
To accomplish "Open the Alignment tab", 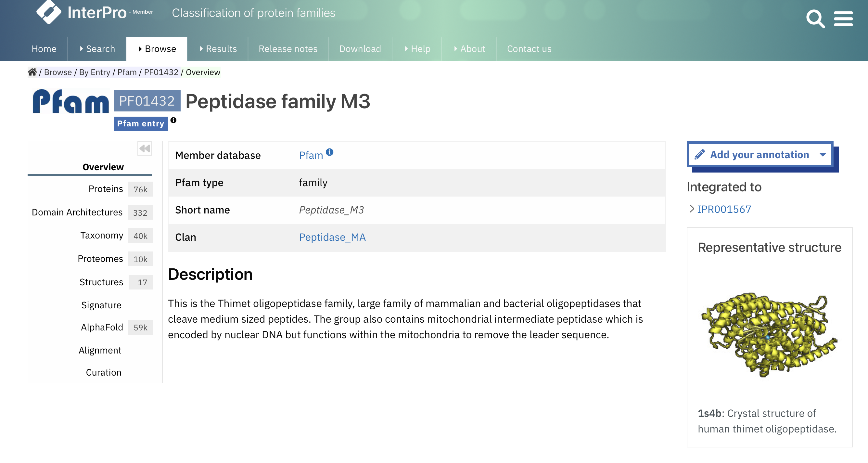I will pyautogui.click(x=100, y=351).
